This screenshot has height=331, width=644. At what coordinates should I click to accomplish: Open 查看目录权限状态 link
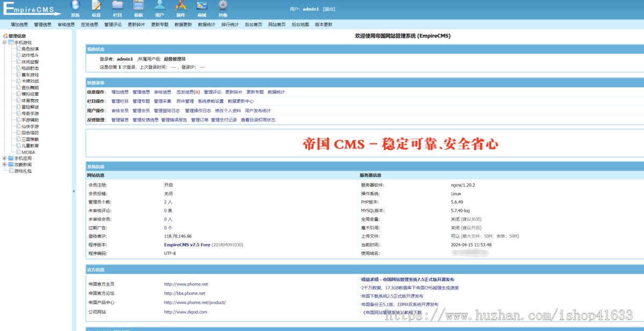pos(258,120)
